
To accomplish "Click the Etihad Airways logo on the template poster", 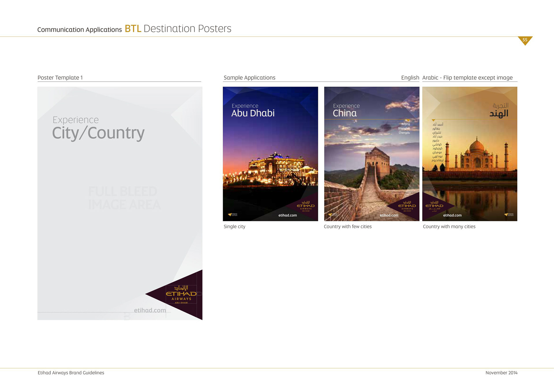I will coord(181,294).
